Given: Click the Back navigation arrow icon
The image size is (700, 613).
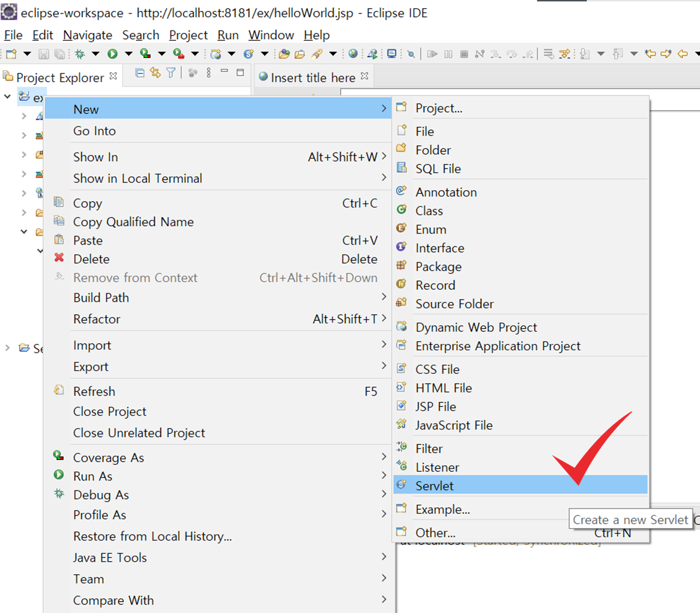Looking at the screenshot, I should click(x=683, y=54).
